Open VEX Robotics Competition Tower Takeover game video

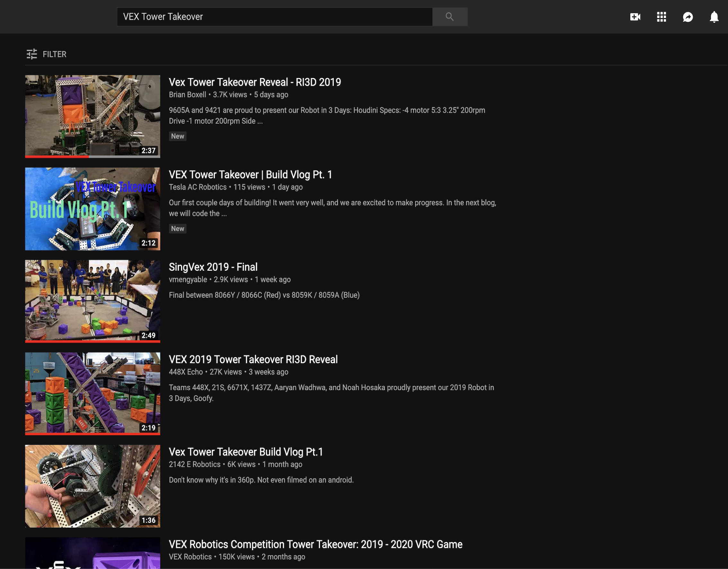pos(315,544)
